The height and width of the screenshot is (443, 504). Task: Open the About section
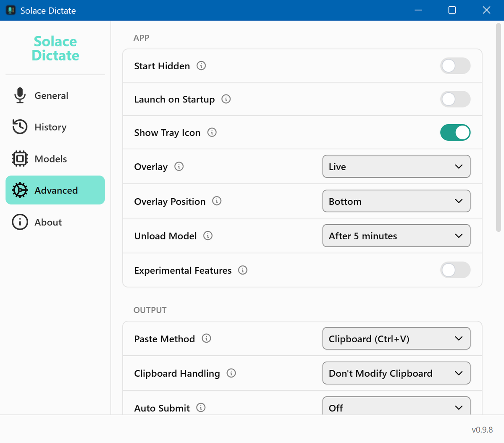click(55, 222)
